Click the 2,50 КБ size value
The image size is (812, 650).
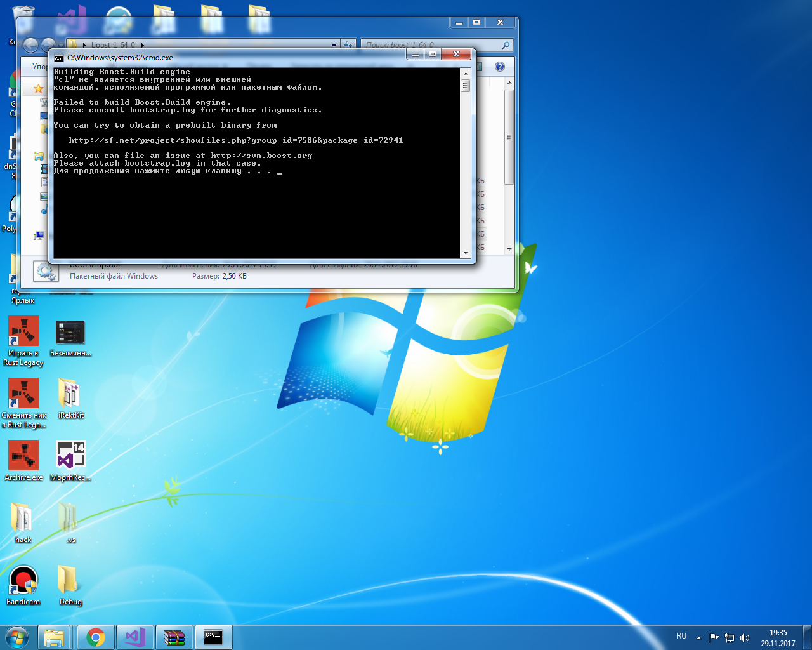tap(235, 276)
